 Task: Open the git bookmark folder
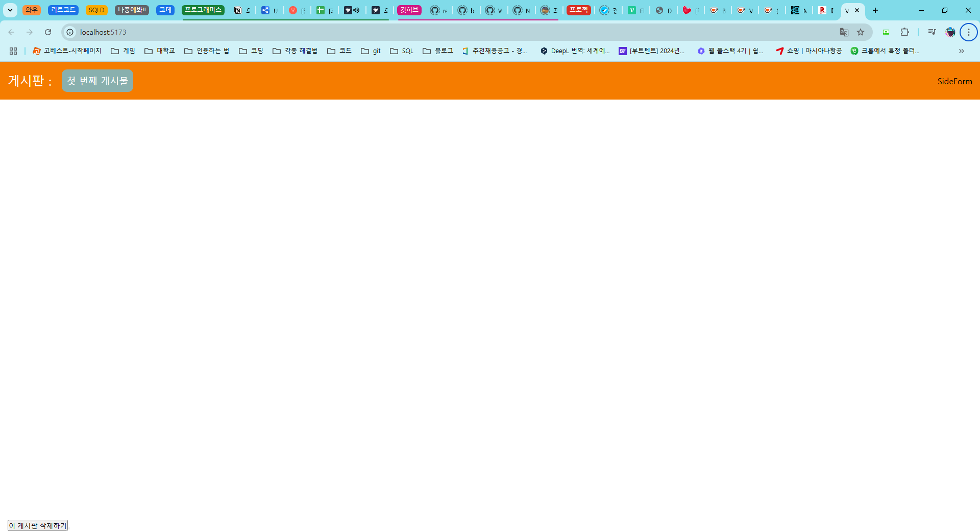click(371, 51)
